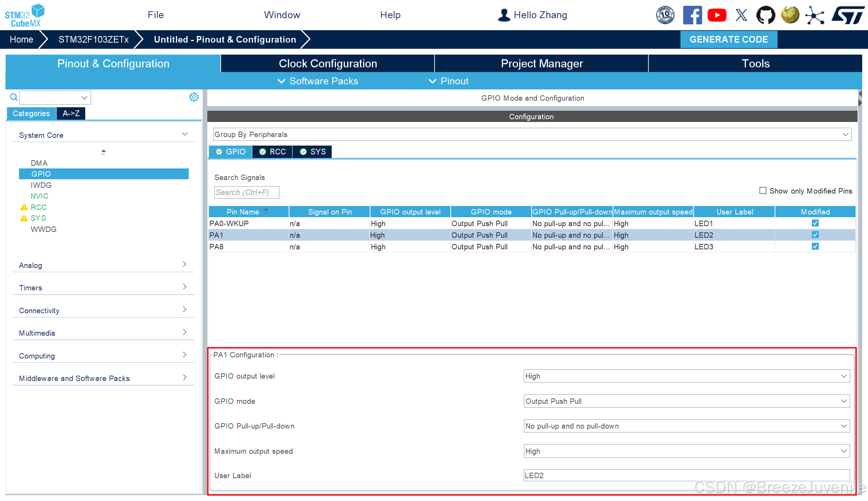
Task: Open the YouTube channel icon
Action: tap(716, 15)
